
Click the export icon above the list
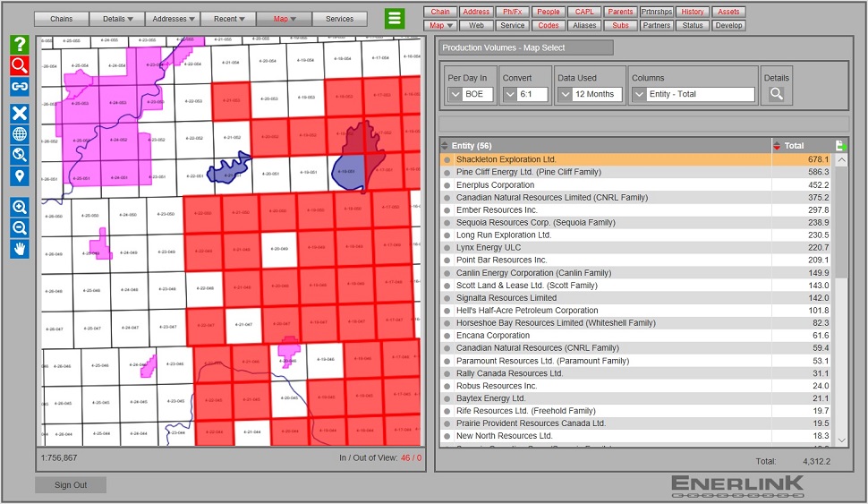click(x=840, y=146)
